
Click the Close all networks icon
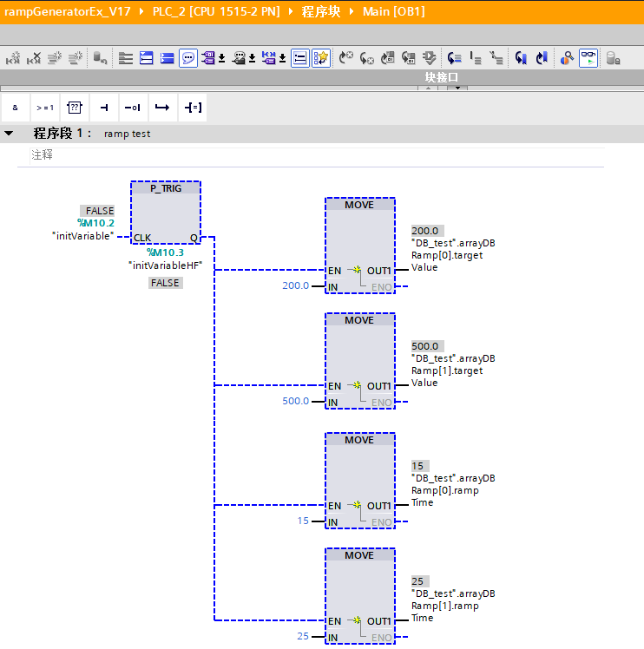pyautogui.click(x=146, y=58)
